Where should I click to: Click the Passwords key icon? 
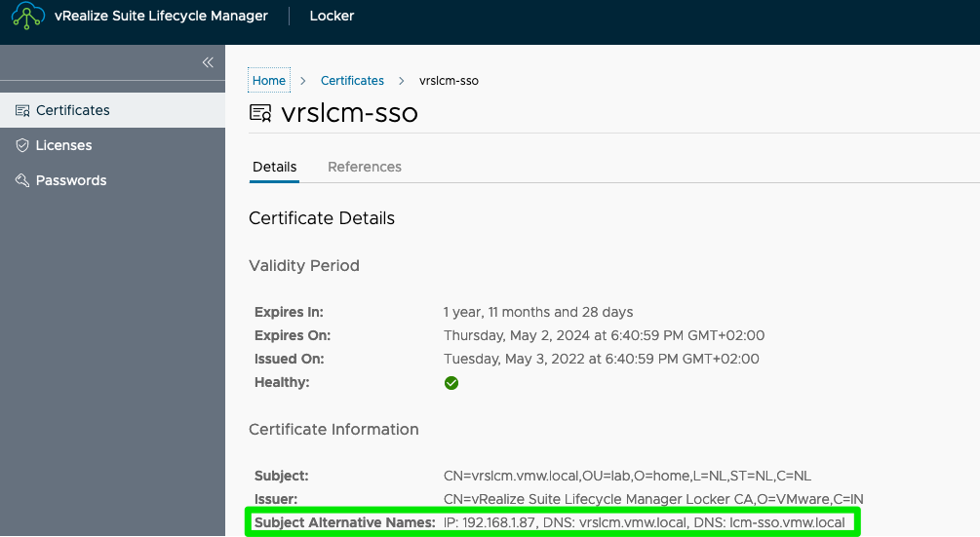22,180
